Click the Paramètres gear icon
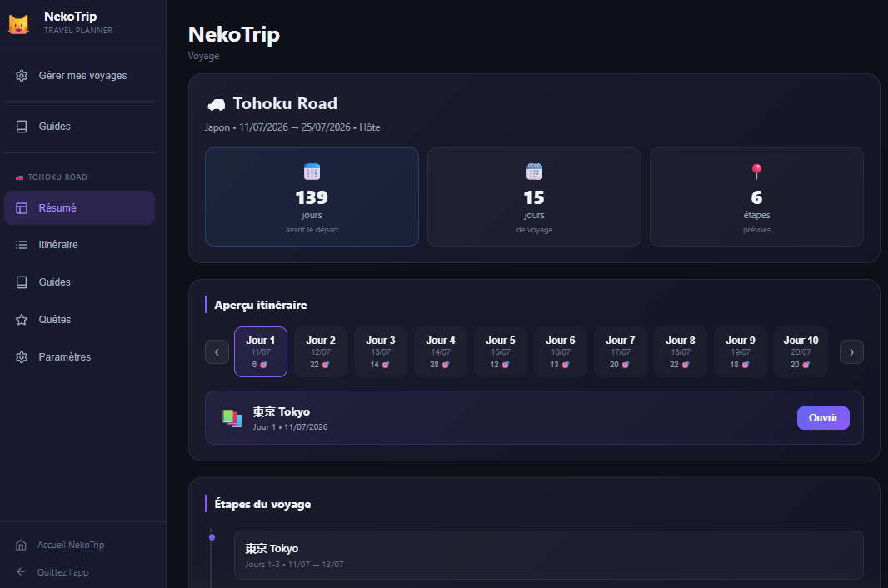Image resolution: width=888 pixels, height=588 pixels. (x=22, y=357)
